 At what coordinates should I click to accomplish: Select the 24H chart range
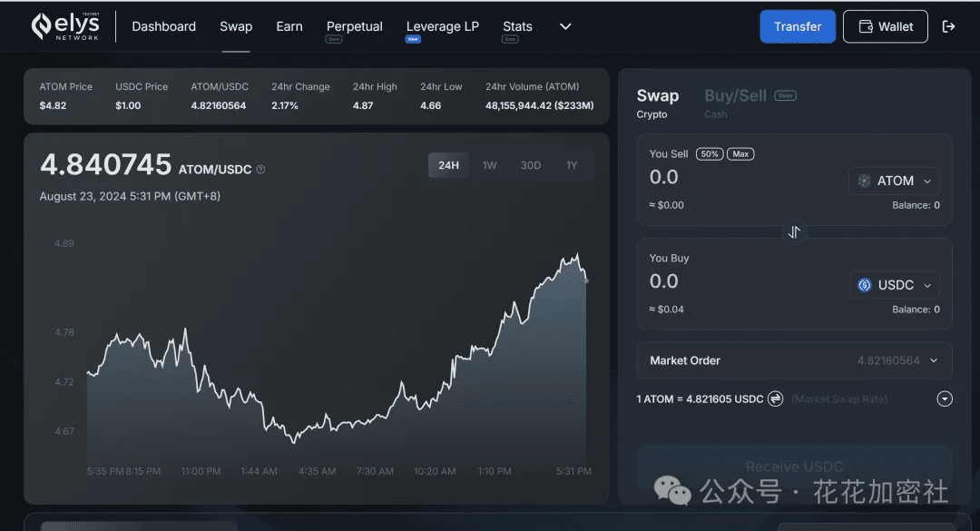(x=448, y=165)
